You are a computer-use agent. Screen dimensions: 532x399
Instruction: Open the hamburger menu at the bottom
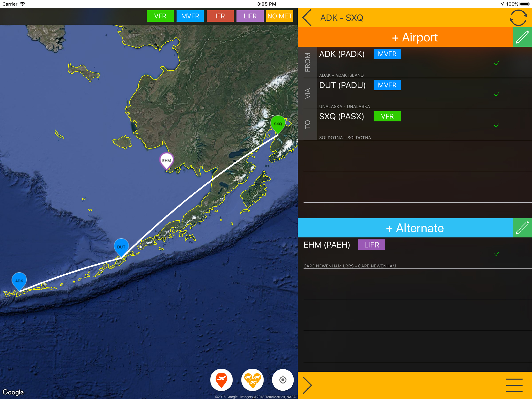pyautogui.click(x=514, y=385)
